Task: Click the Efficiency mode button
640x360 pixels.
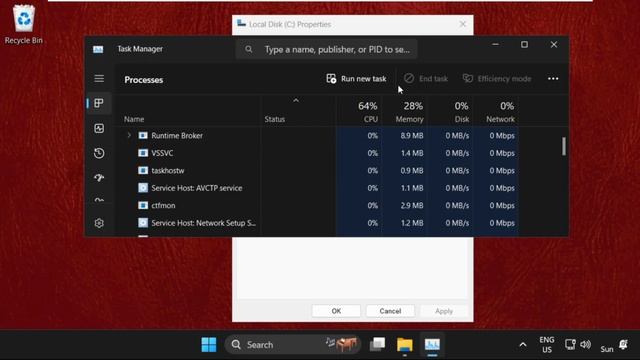Action: [497, 78]
